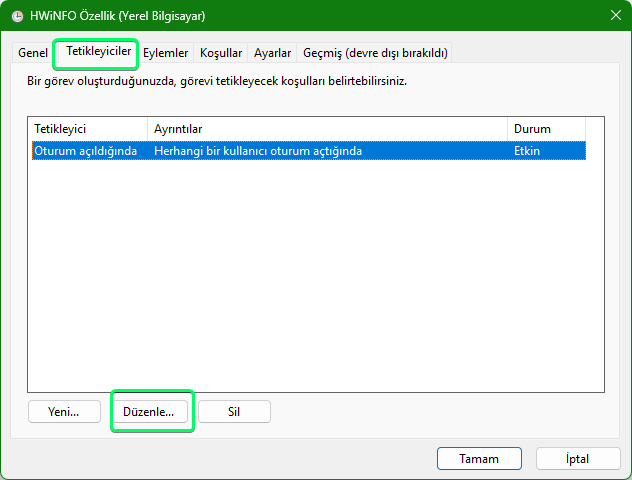Confirm with the Tamam button
Image resolution: width=632 pixels, height=480 pixels.
click(479, 459)
